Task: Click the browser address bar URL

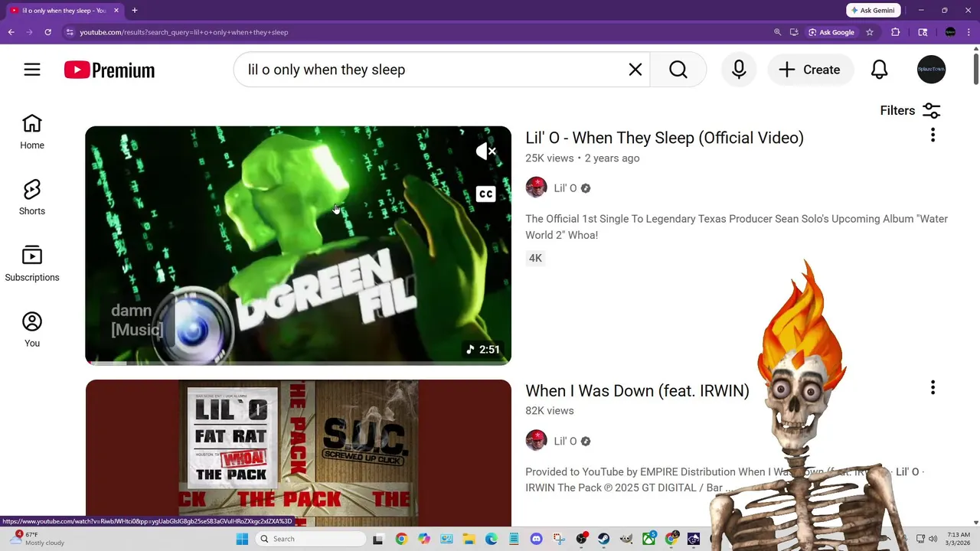Action: pos(184,32)
